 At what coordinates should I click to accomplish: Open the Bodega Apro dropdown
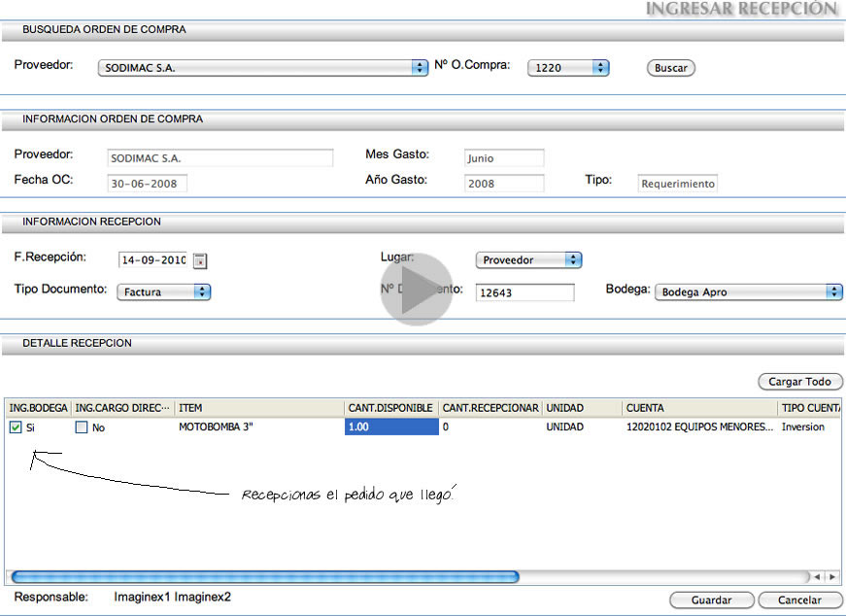tap(748, 292)
